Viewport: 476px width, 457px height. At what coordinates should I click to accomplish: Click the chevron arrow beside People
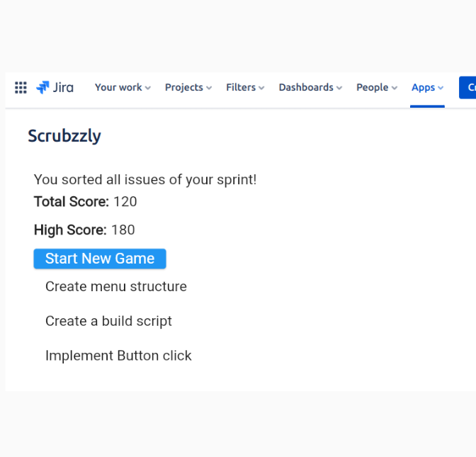394,88
